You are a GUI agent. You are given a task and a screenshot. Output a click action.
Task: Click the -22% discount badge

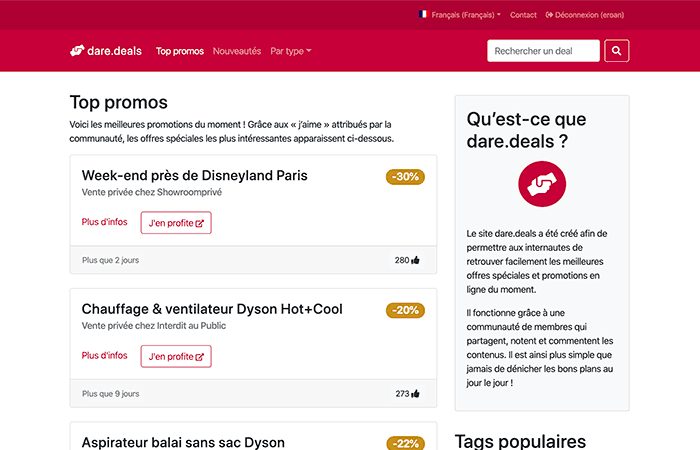point(405,443)
